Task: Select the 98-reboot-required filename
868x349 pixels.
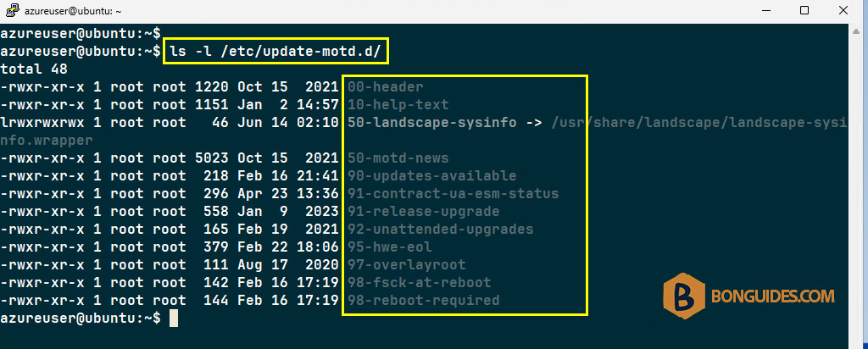Action: pos(424,301)
